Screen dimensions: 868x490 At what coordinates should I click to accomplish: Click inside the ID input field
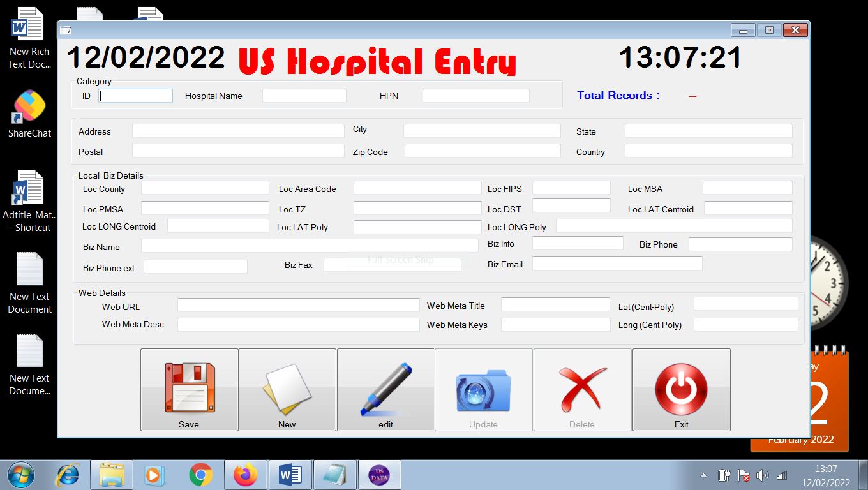(x=135, y=95)
